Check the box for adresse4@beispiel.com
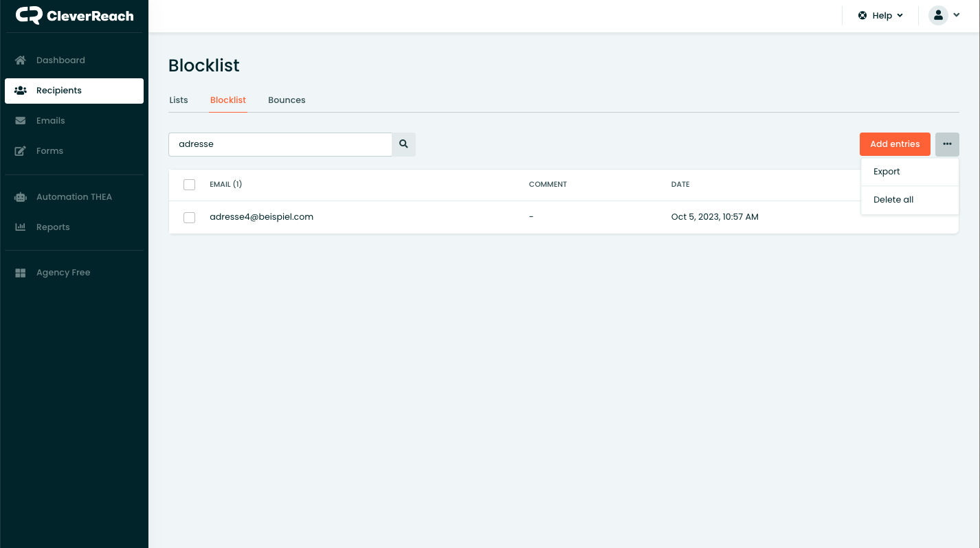 [x=189, y=217]
